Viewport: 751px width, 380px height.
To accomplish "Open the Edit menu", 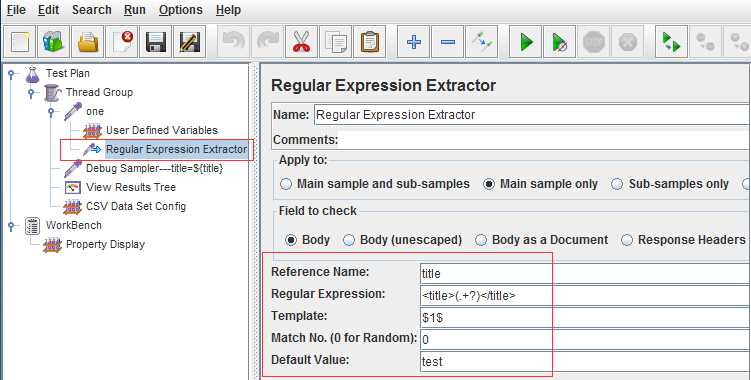I will pos(48,10).
